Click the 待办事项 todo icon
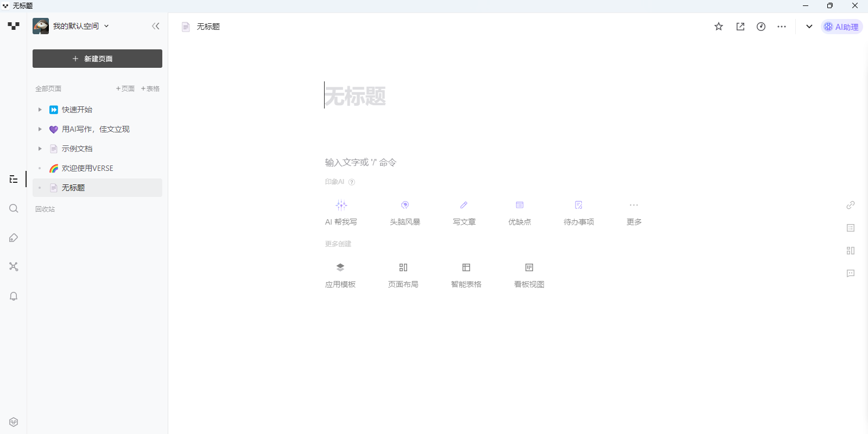 (x=579, y=205)
